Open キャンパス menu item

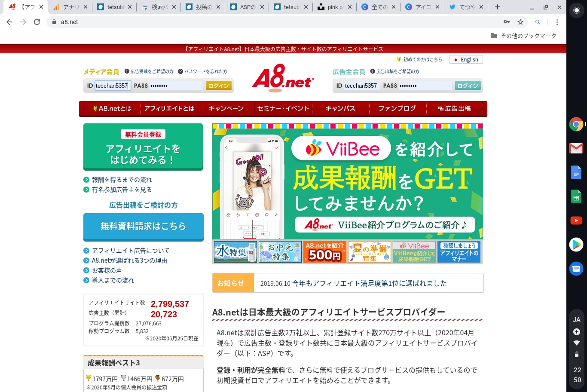tap(340, 108)
